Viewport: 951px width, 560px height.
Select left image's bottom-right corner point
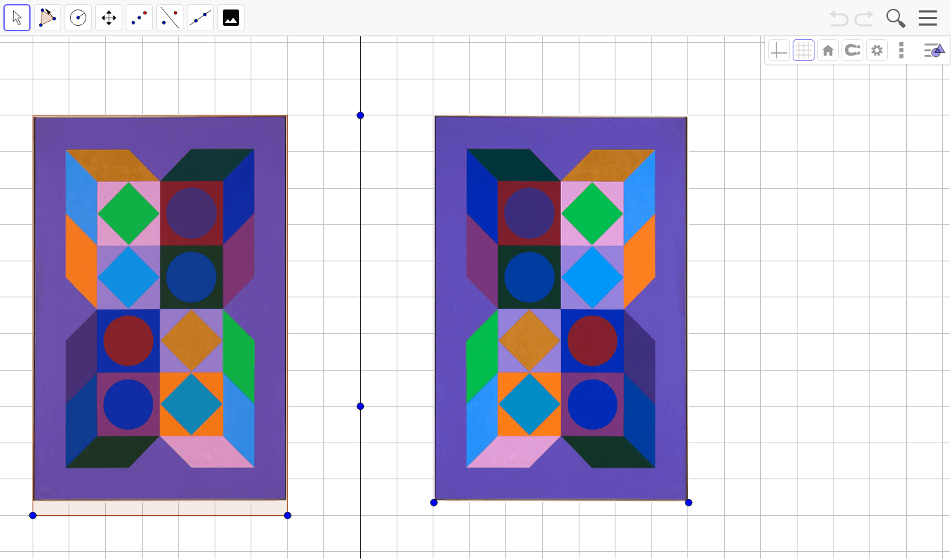(287, 516)
